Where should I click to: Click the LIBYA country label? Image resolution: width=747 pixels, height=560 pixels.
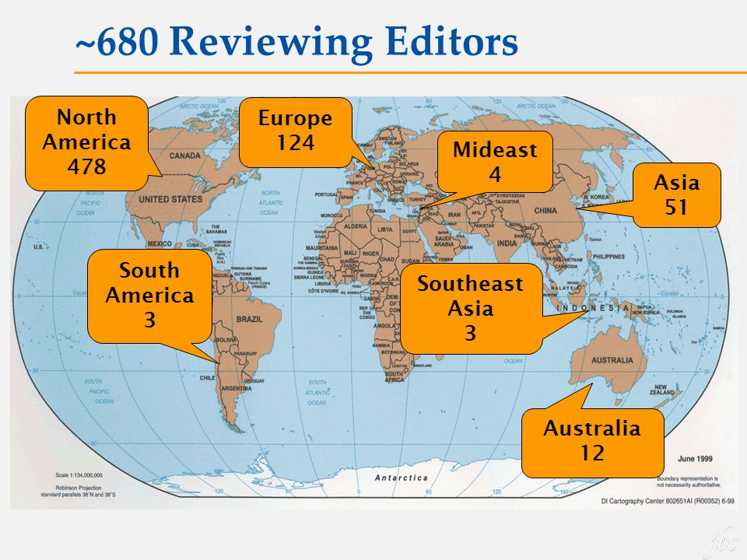(x=385, y=229)
